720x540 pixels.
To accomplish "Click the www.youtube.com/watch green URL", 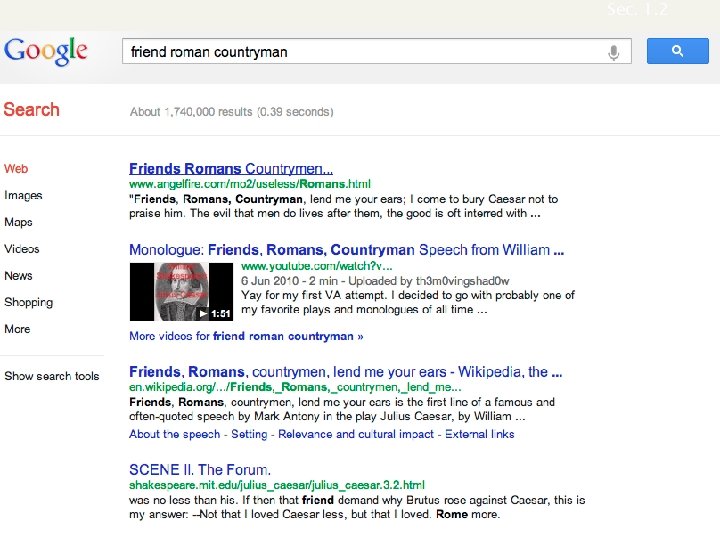I will [x=317, y=266].
